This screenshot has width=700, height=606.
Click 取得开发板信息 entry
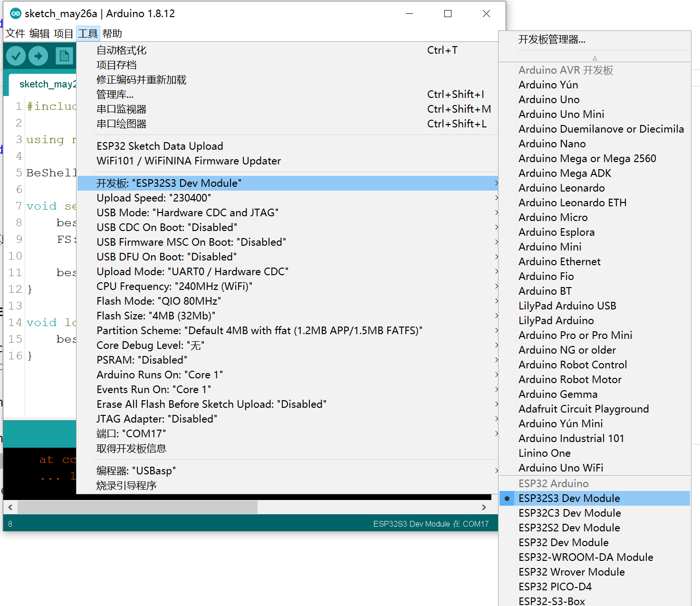click(x=288, y=449)
